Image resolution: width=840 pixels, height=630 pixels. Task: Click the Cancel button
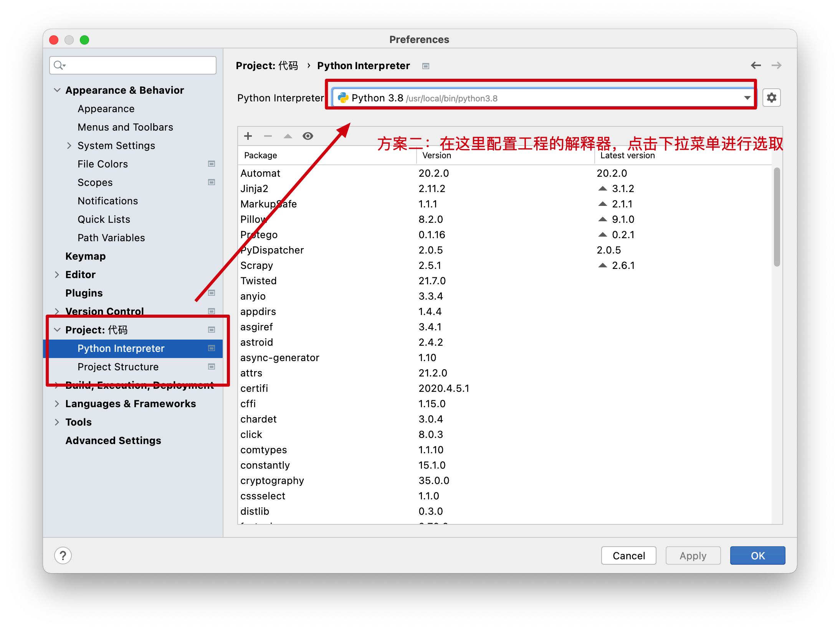[x=628, y=555]
